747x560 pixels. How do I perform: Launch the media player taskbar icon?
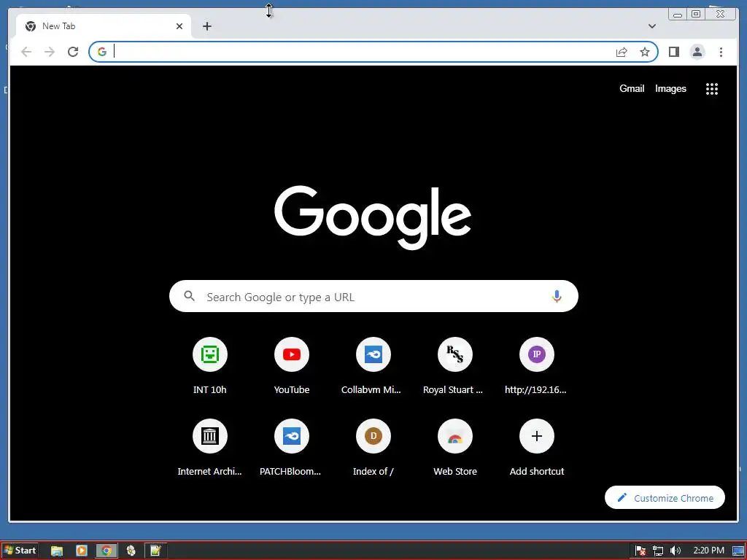tap(82, 551)
